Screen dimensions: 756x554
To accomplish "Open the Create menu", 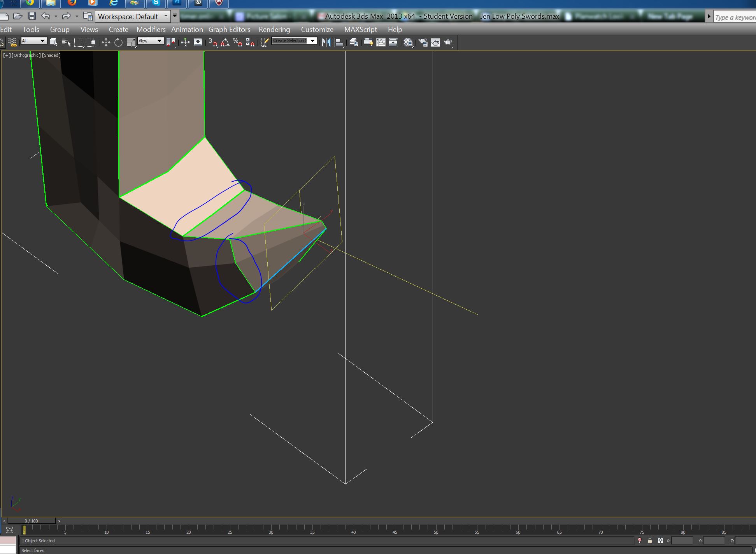I will pyautogui.click(x=119, y=30).
